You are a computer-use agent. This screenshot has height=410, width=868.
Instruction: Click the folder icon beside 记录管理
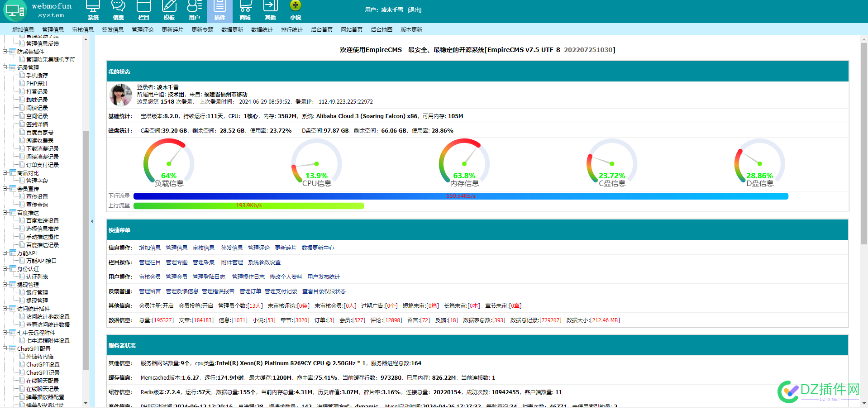click(13, 67)
